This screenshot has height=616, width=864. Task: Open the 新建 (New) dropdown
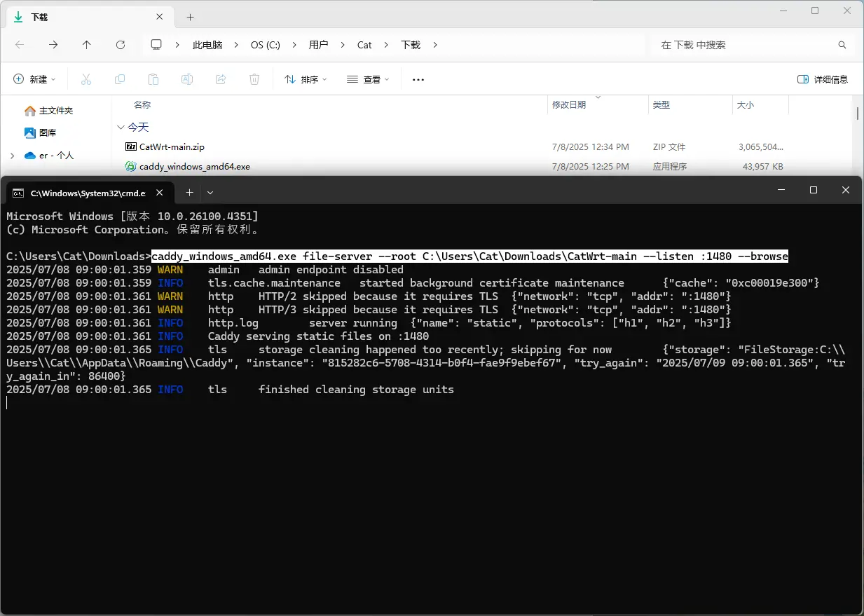click(x=34, y=79)
